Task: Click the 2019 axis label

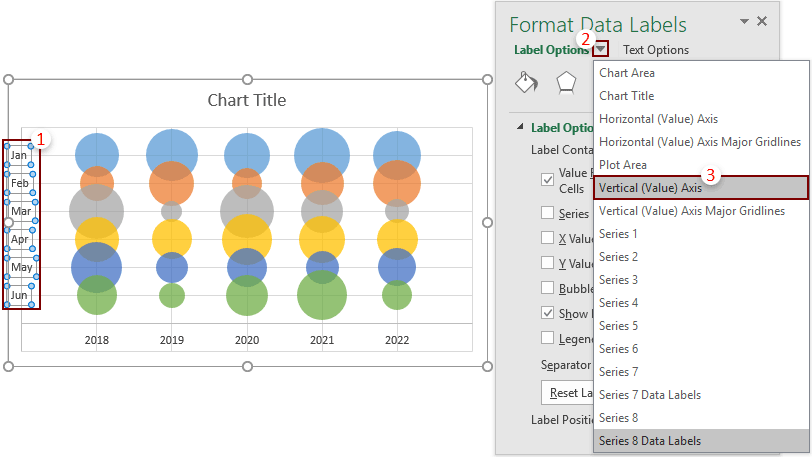Action: (x=172, y=340)
